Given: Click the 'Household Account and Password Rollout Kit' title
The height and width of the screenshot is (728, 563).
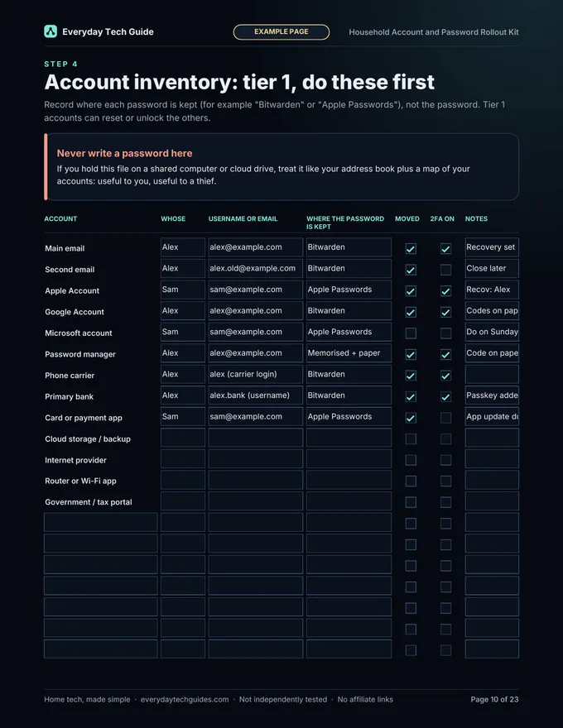Looking at the screenshot, I should [x=434, y=32].
